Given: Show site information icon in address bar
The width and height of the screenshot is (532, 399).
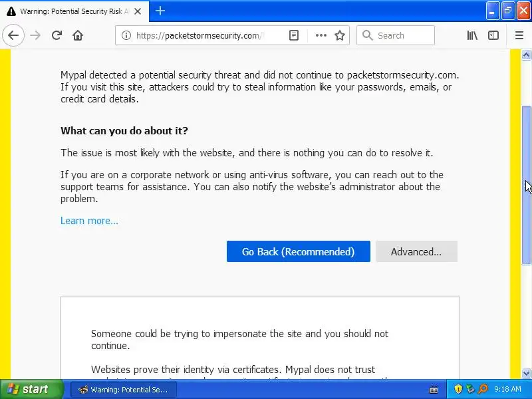Looking at the screenshot, I should click(126, 35).
